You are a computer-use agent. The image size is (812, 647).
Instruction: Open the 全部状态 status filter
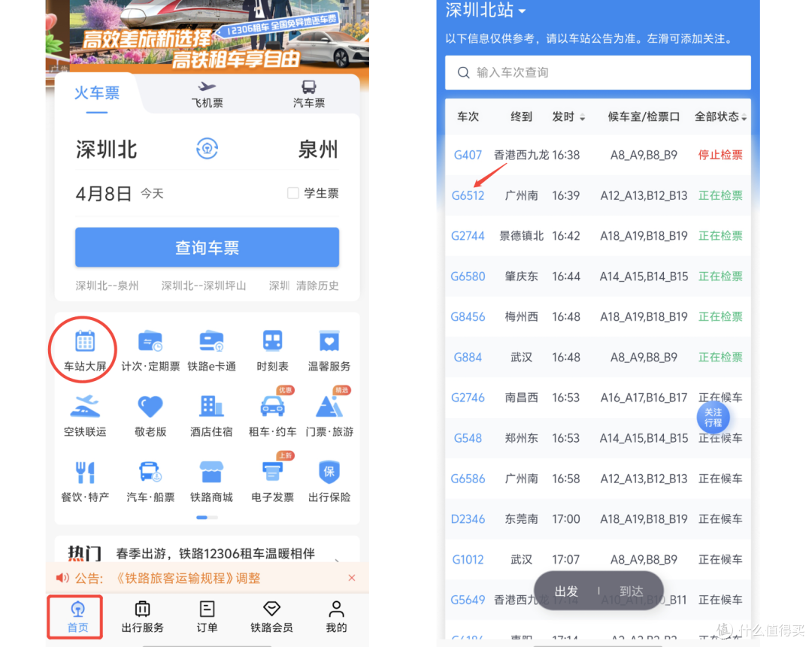[720, 116]
